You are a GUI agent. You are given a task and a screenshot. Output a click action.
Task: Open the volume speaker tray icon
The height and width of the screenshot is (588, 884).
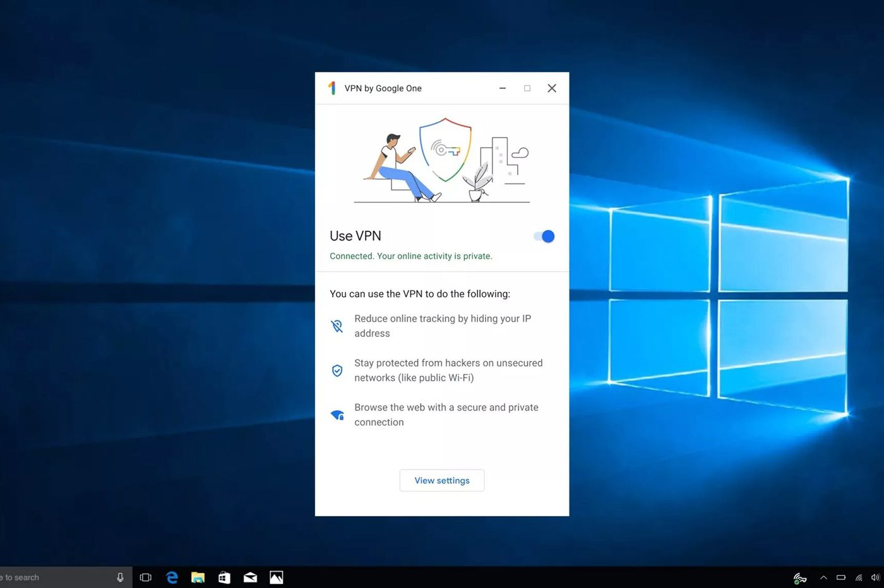click(875, 577)
